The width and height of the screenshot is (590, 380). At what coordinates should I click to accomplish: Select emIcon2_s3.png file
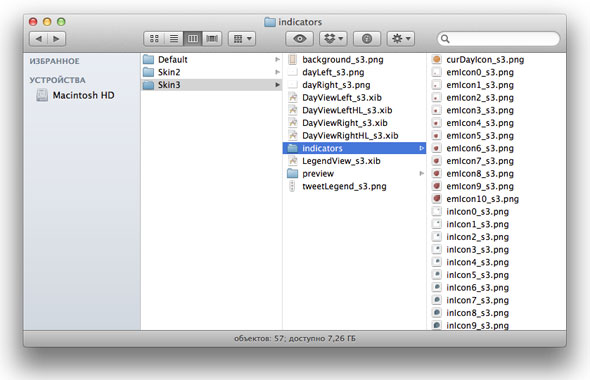[497, 97]
